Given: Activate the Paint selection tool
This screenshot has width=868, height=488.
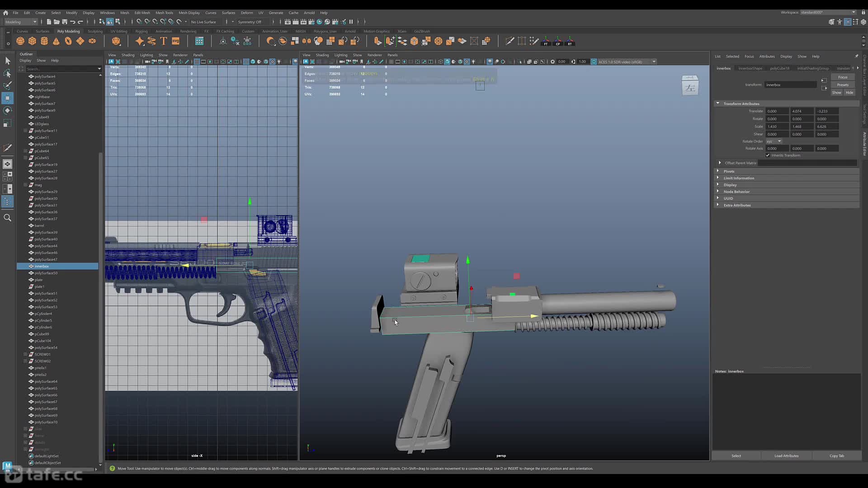Looking at the screenshot, I should [8, 85].
